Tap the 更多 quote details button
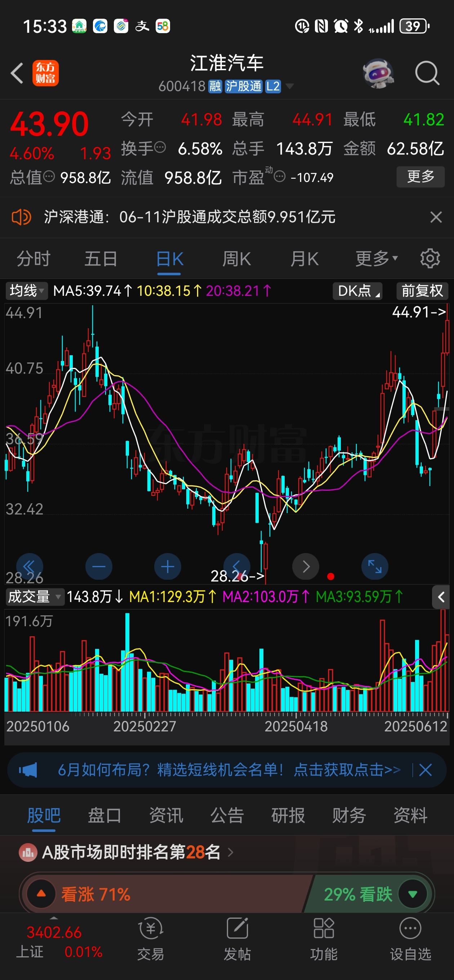Viewport: 454px width, 980px height. coord(420,177)
